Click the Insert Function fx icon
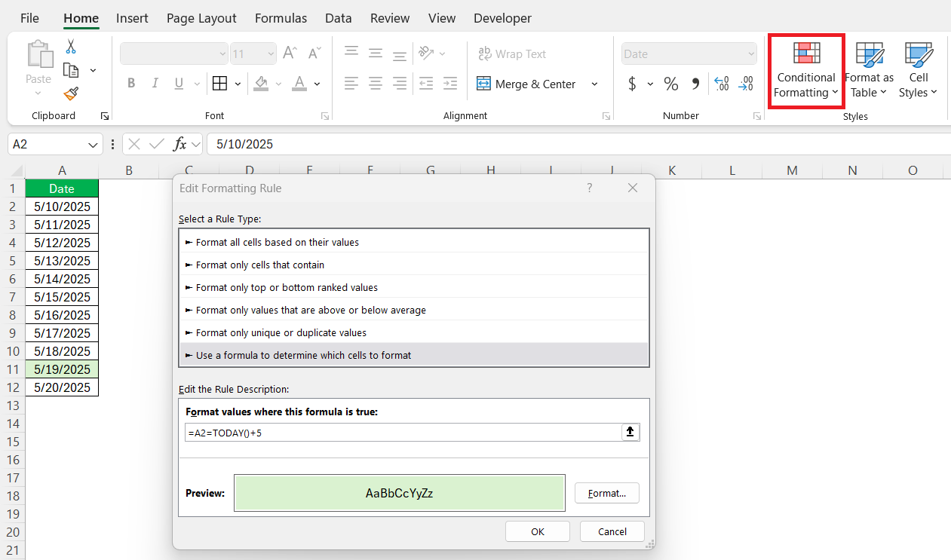This screenshot has width=951, height=560. (x=179, y=144)
